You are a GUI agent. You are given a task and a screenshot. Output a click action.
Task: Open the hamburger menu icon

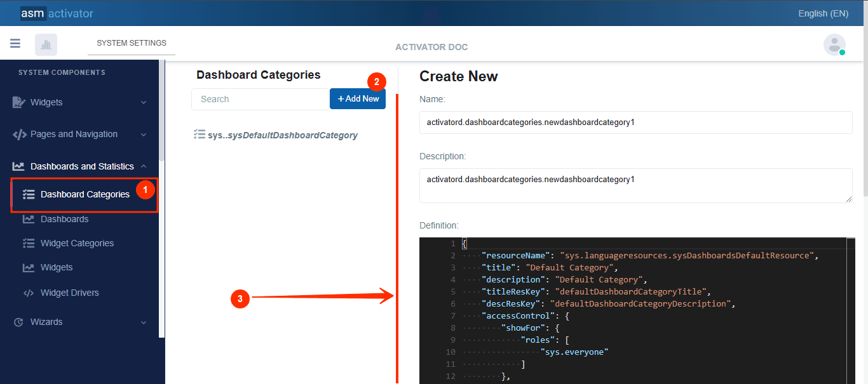15,44
